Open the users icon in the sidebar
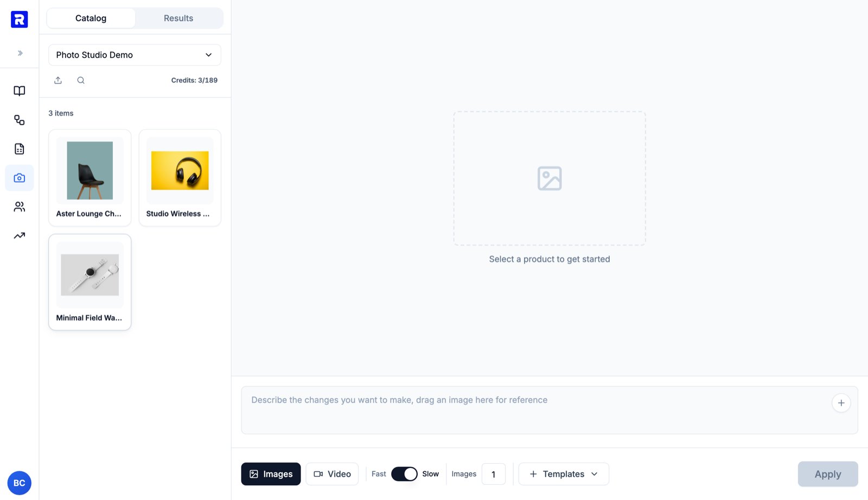Viewport: 868px width, 500px height. pyautogui.click(x=20, y=207)
